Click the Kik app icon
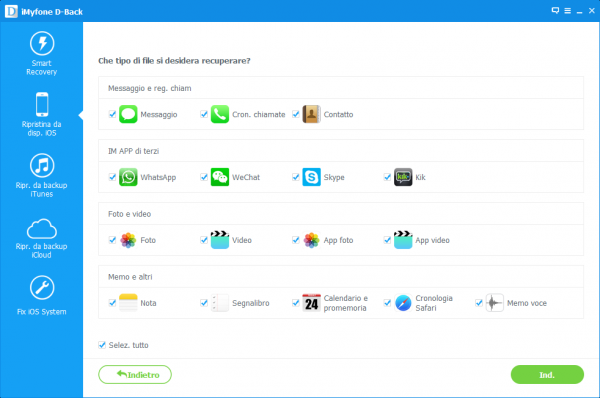Viewport: 600px width, 398px height. (x=403, y=177)
